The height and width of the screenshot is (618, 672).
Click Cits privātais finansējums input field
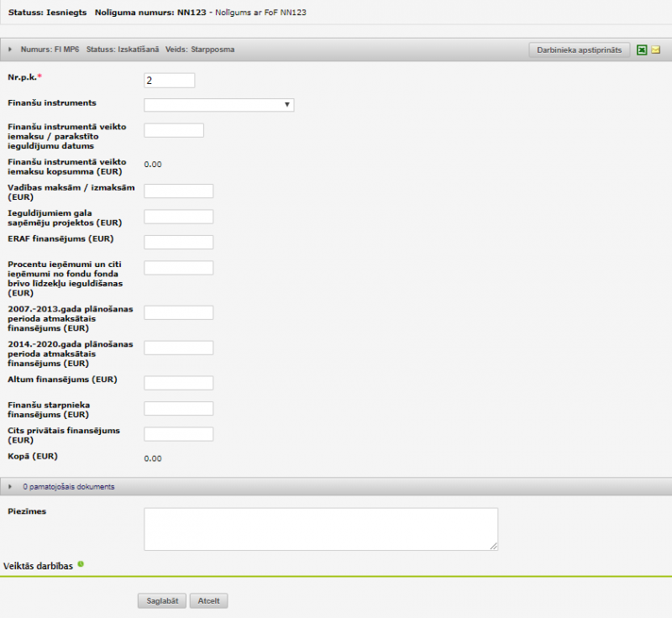click(x=179, y=434)
